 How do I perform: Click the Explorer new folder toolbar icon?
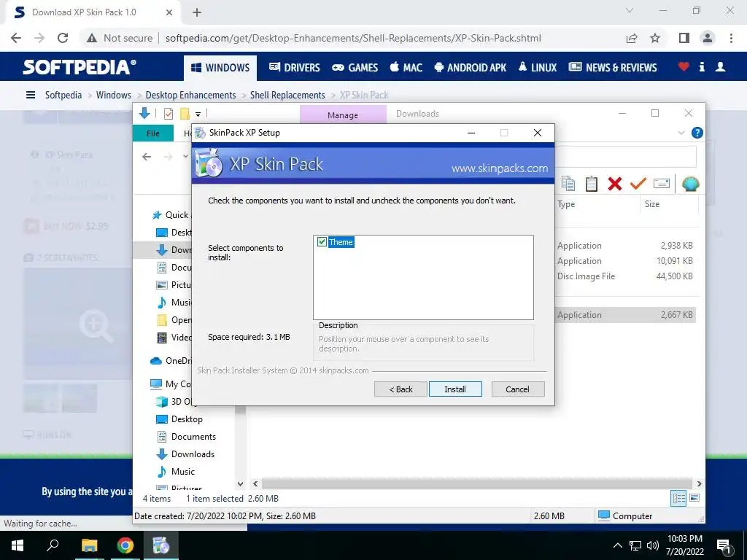185,113
